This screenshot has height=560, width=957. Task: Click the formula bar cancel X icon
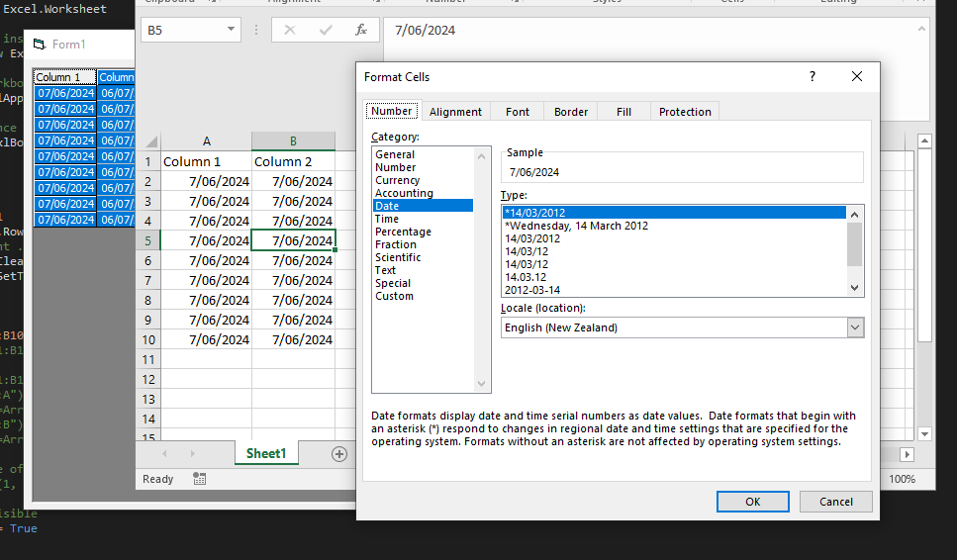(x=289, y=30)
